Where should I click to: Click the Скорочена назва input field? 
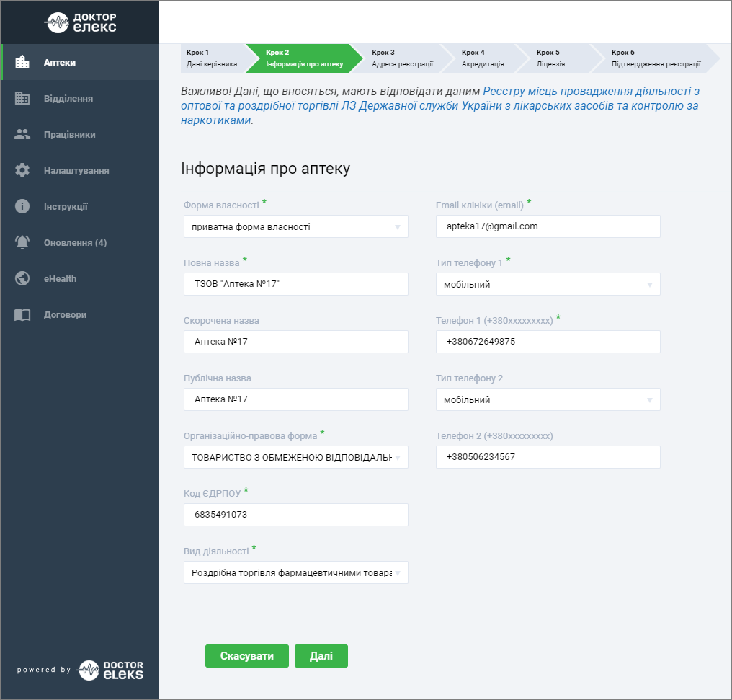pyautogui.click(x=296, y=342)
